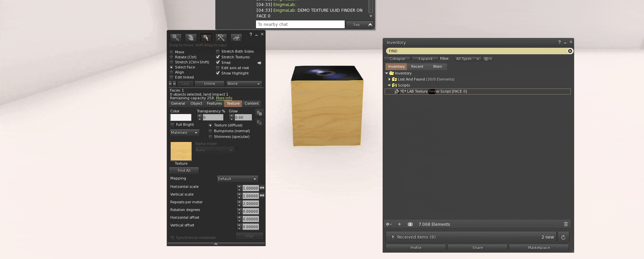Open the Content tab
Viewport: 644px width, 259px height.
[252, 103]
